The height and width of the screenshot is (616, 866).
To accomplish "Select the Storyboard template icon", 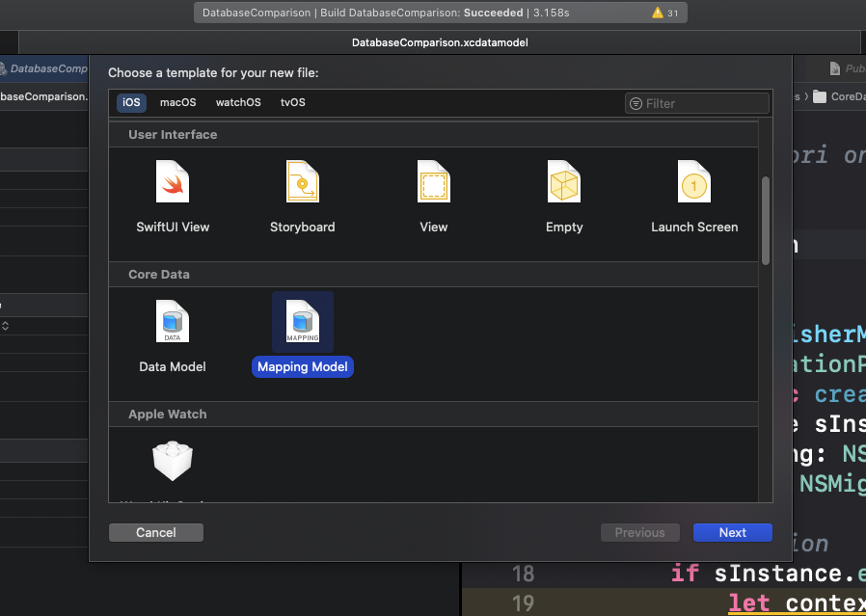I will [302, 181].
